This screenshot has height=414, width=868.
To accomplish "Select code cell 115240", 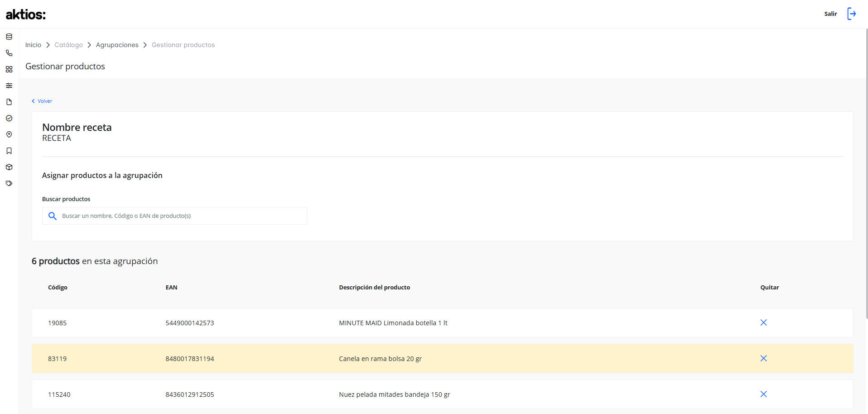I will 59,395.
